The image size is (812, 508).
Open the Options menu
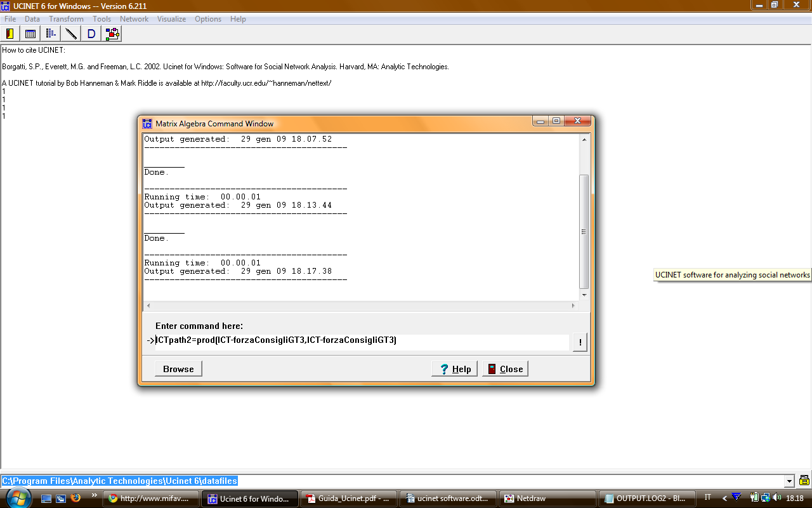tap(208, 19)
